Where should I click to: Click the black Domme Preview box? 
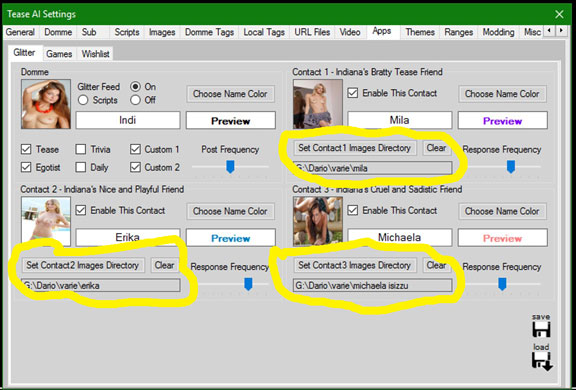(x=231, y=120)
